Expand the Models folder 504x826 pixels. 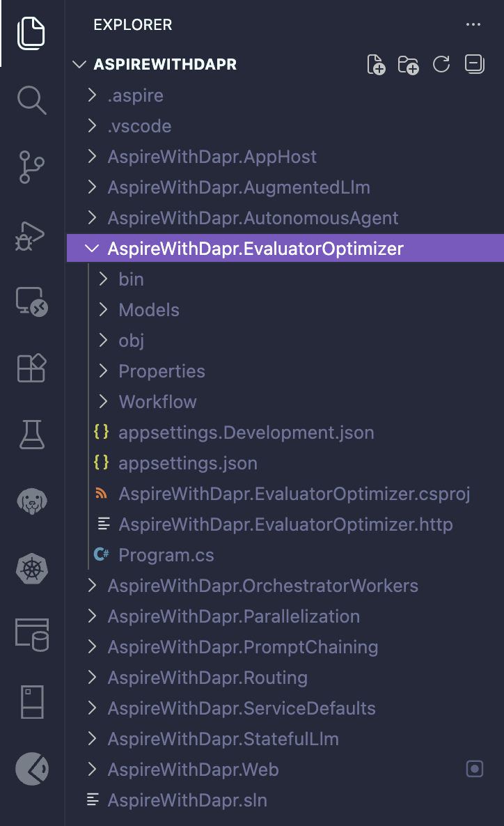(x=149, y=310)
